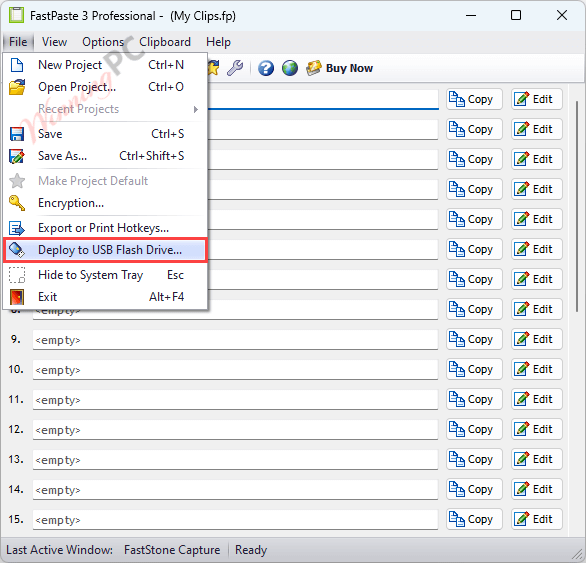Click the 'Ready' status bar text

point(251,550)
